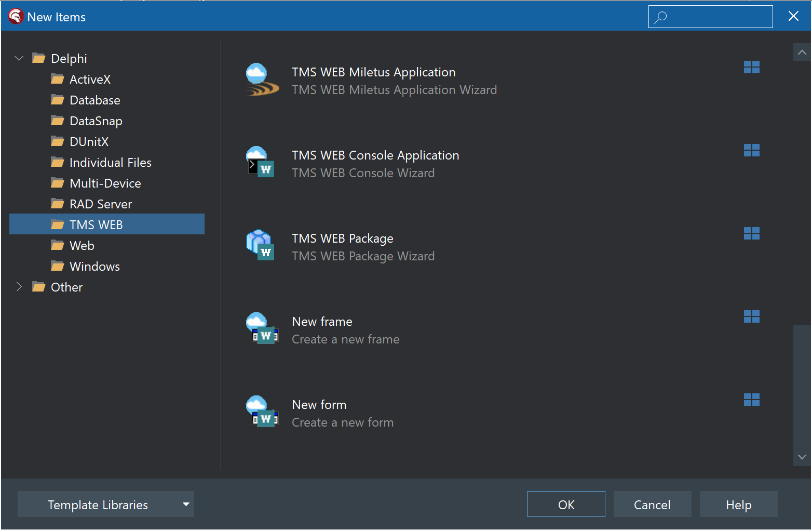Screen dimensions: 812x530
Task: Click the DataSnap folder icon
Action: click(58, 121)
